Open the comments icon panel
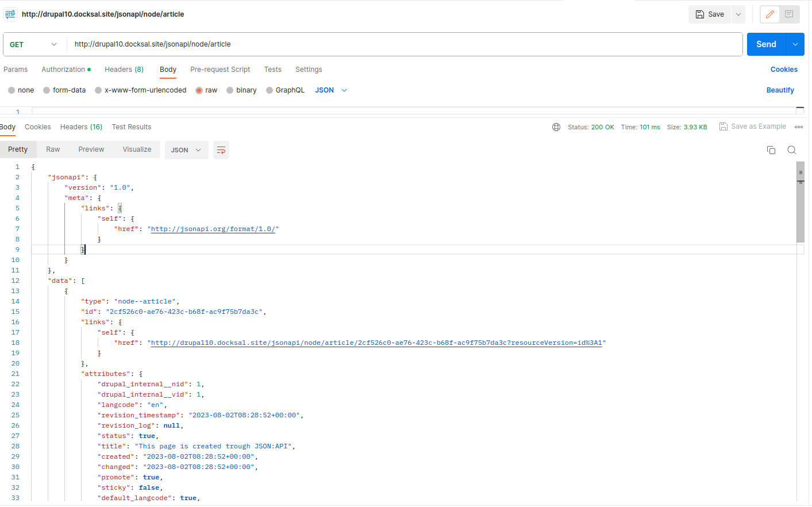This screenshot has width=812, height=507. (x=789, y=14)
